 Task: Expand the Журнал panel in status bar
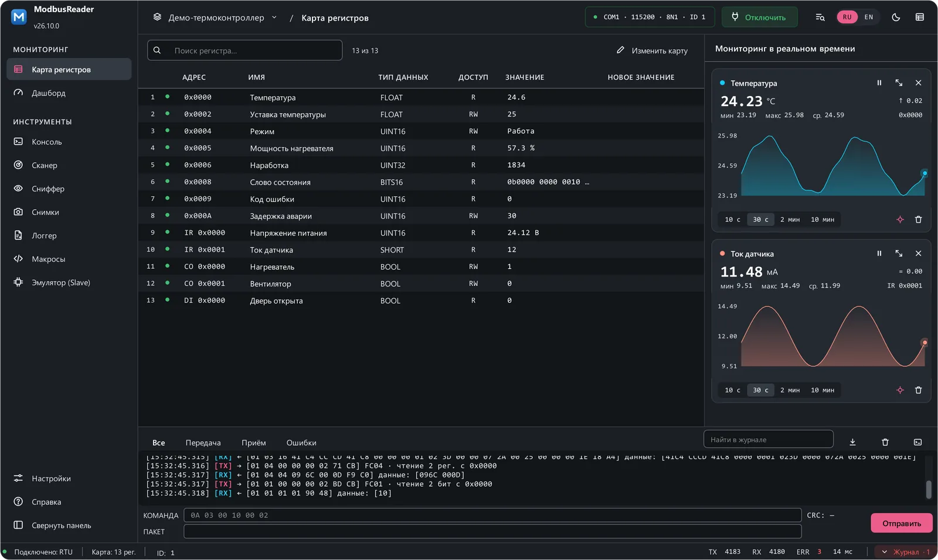(x=905, y=552)
